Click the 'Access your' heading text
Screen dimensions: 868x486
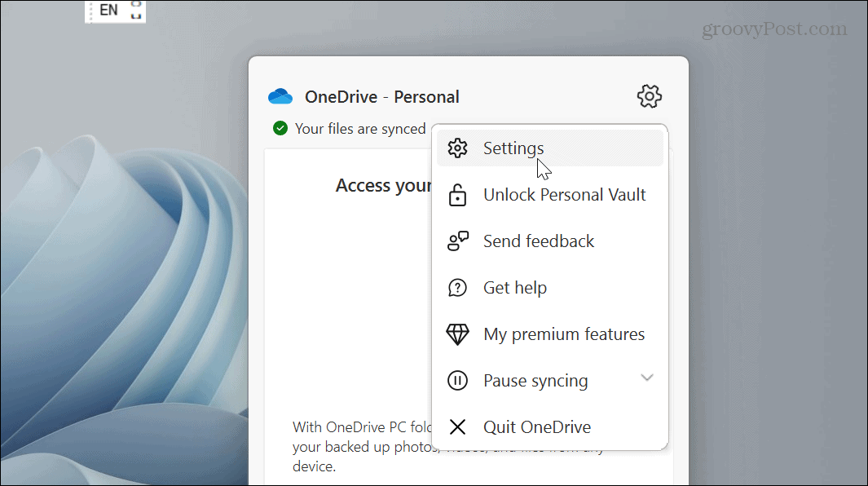pos(384,186)
